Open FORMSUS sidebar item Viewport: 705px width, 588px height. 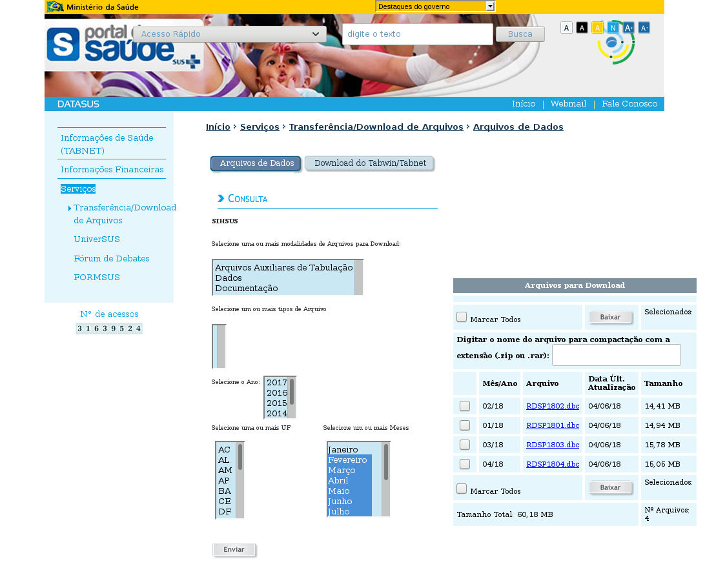click(x=97, y=278)
